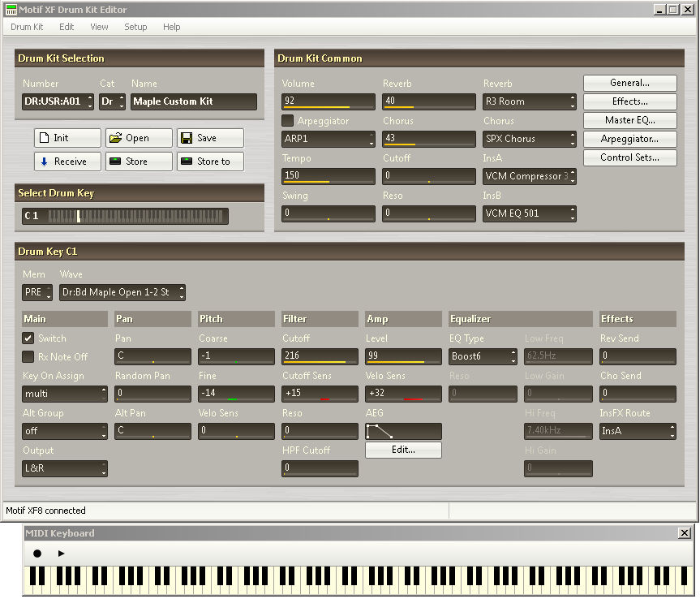Click the Amp Velo Sens slider showing +32
Image resolution: width=700 pixels, height=599 pixels.
coord(403,394)
